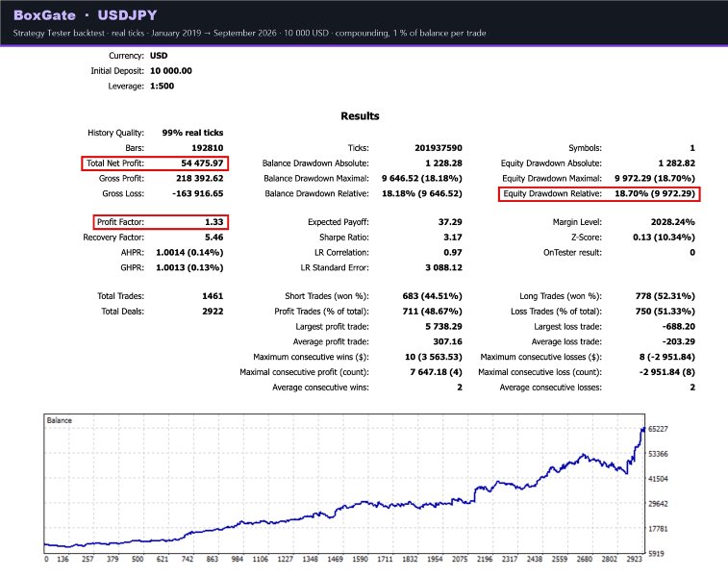Click the BoxGate · USDJPY title
728x577 pixels.
point(86,15)
